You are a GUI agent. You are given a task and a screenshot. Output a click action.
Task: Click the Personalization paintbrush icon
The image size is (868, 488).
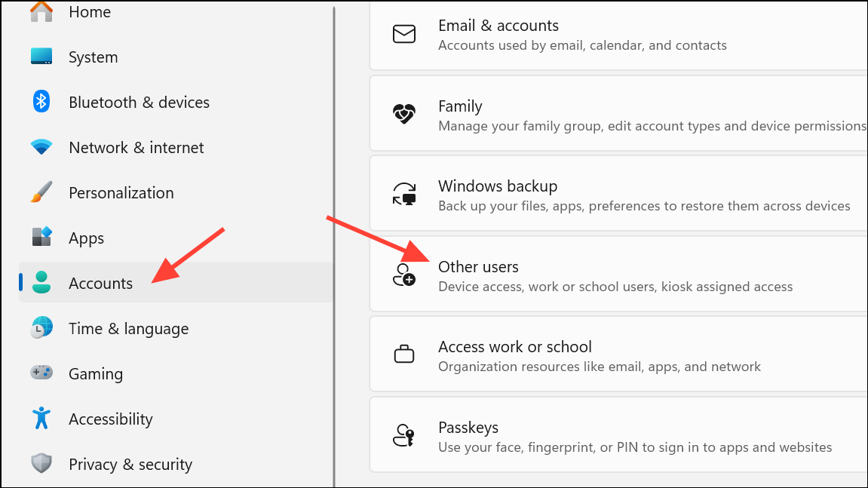41,192
